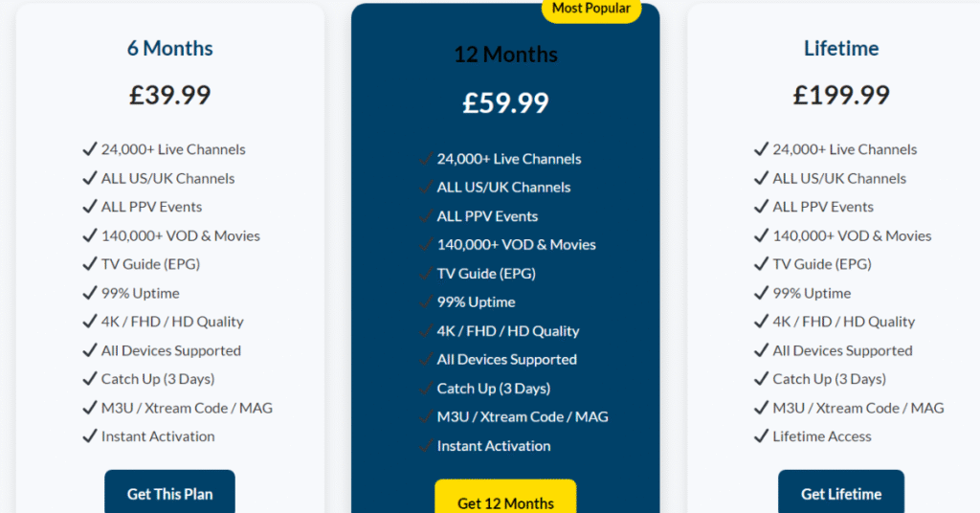
Task: Click the £199.99 Lifetime price
Action: point(841,95)
